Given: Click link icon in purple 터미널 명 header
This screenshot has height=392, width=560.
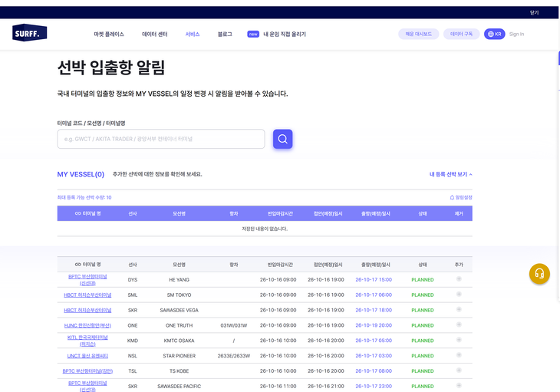Looking at the screenshot, I should [77, 213].
